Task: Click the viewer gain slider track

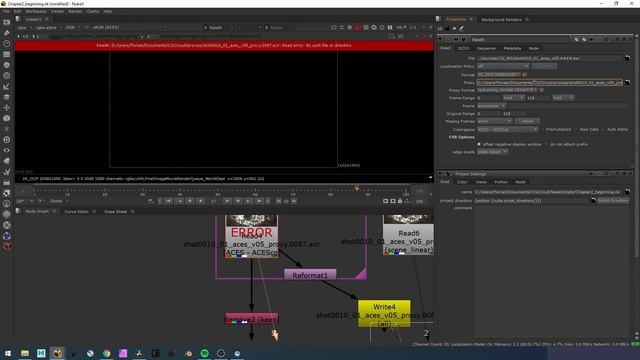Action: point(94,37)
